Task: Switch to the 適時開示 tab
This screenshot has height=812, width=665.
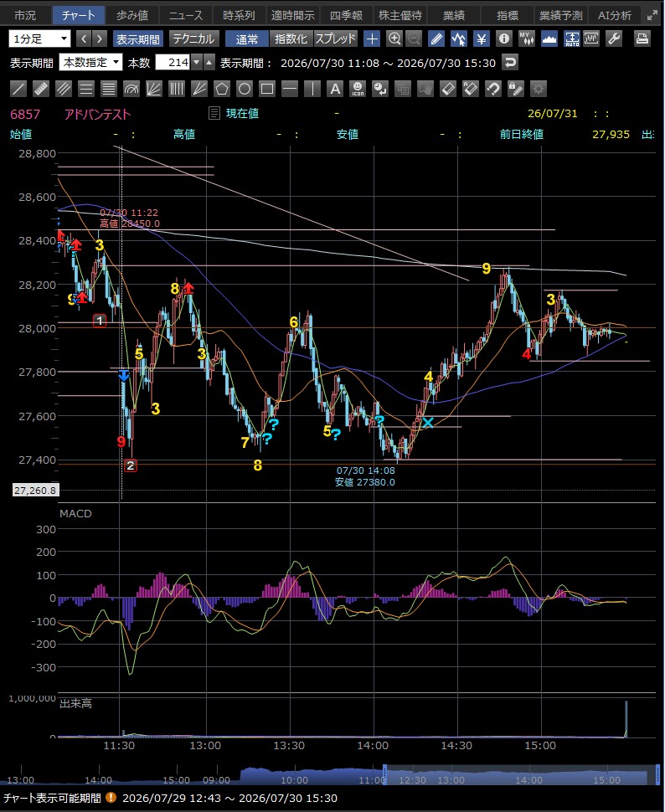Action: [293, 16]
